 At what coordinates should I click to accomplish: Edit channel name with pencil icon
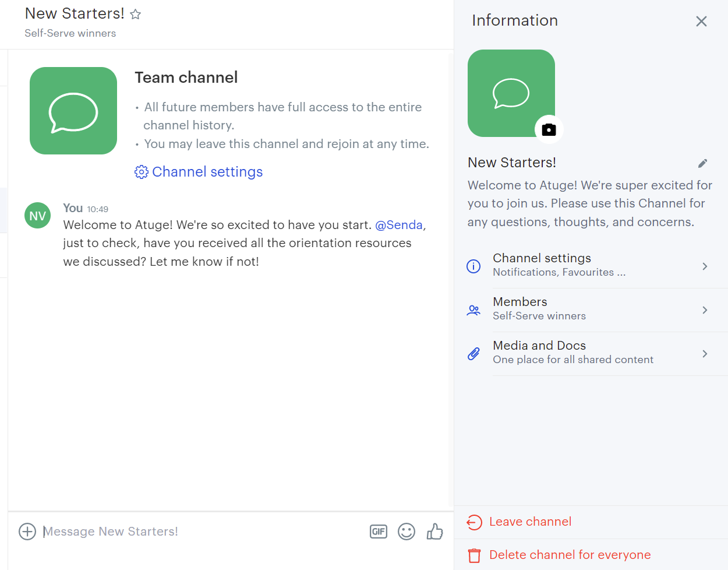(702, 163)
